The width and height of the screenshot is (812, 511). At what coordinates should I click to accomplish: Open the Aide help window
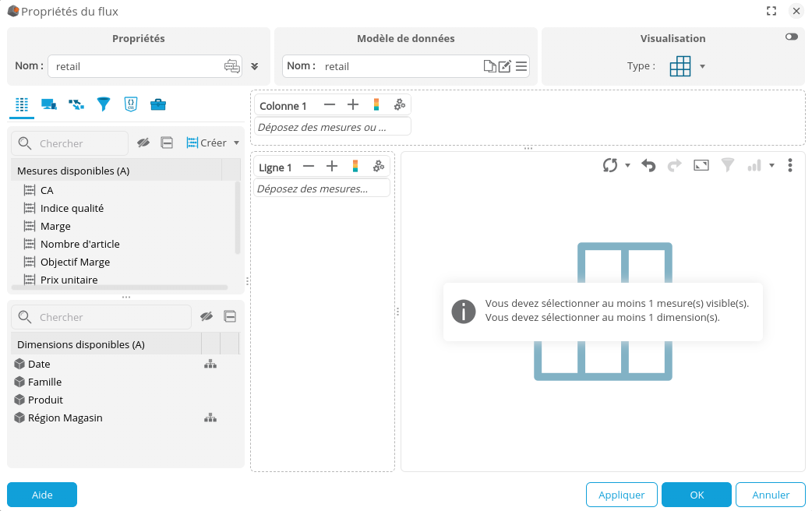pos(41,495)
